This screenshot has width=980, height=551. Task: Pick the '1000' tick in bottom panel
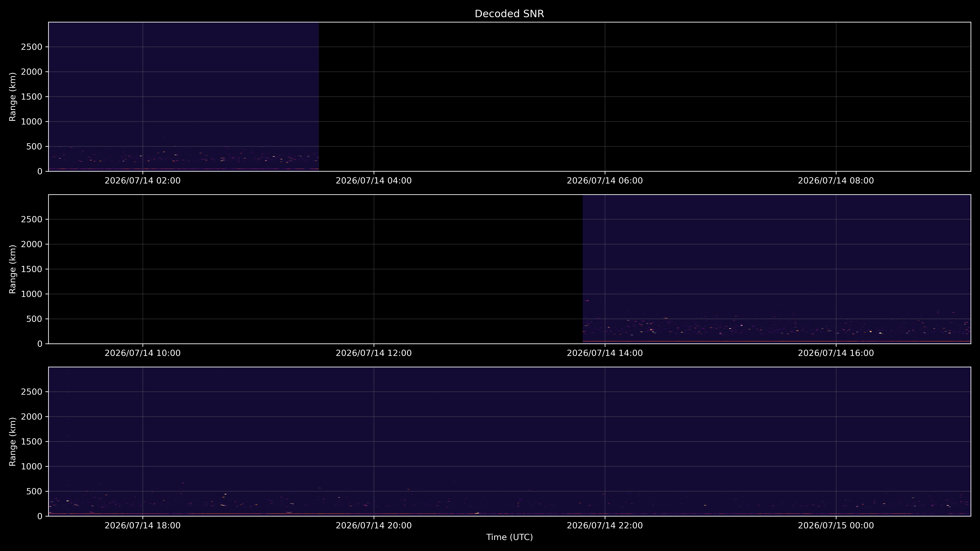coord(32,467)
